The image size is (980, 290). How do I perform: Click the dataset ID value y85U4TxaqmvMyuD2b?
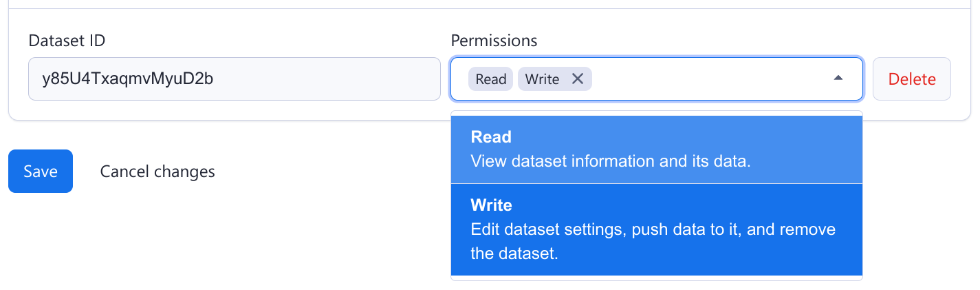[127, 79]
